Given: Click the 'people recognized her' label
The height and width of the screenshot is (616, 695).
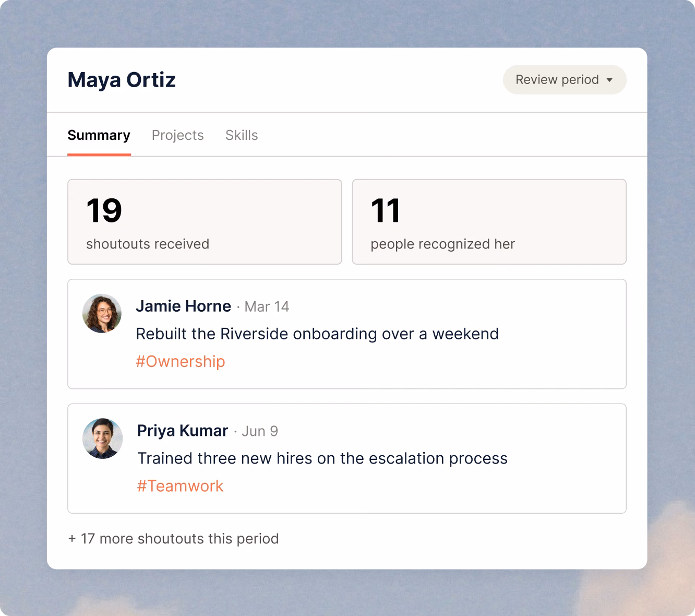Looking at the screenshot, I should click(x=443, y=244).
